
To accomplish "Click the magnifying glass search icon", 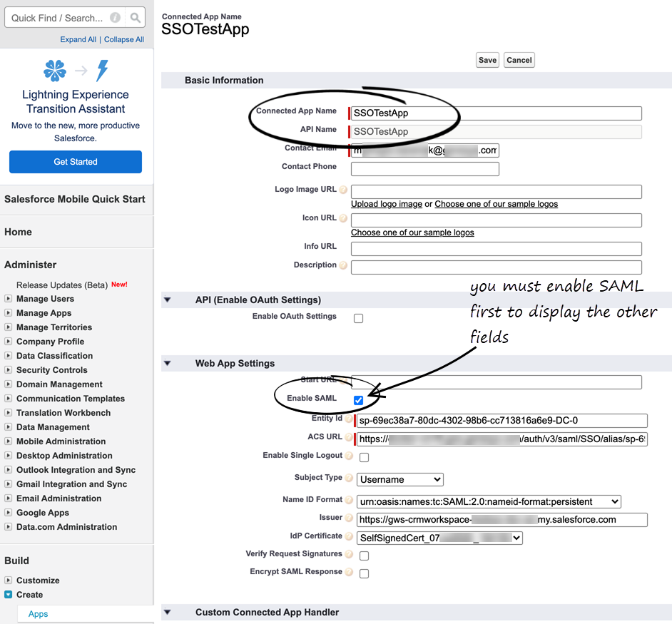I will pos(135,16).
